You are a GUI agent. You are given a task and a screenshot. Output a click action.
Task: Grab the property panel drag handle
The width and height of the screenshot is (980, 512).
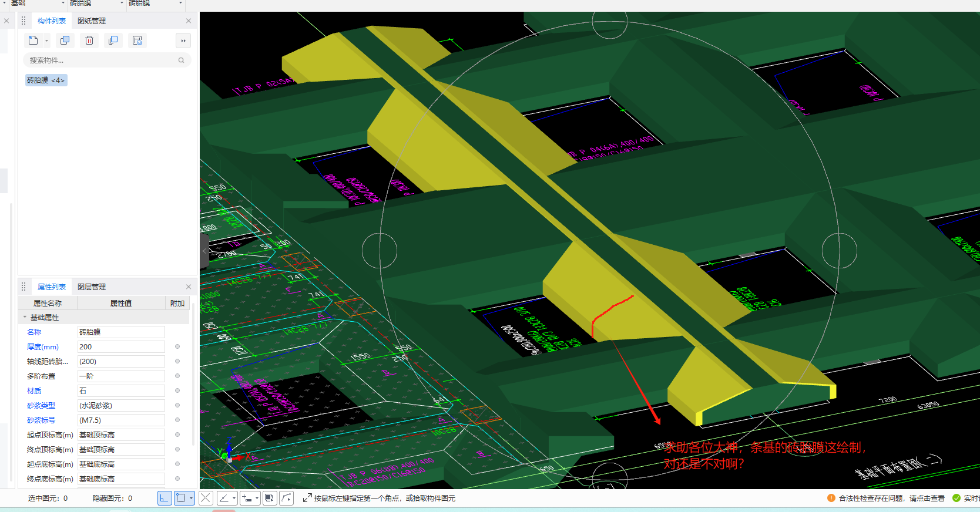(x=24, y=287)
